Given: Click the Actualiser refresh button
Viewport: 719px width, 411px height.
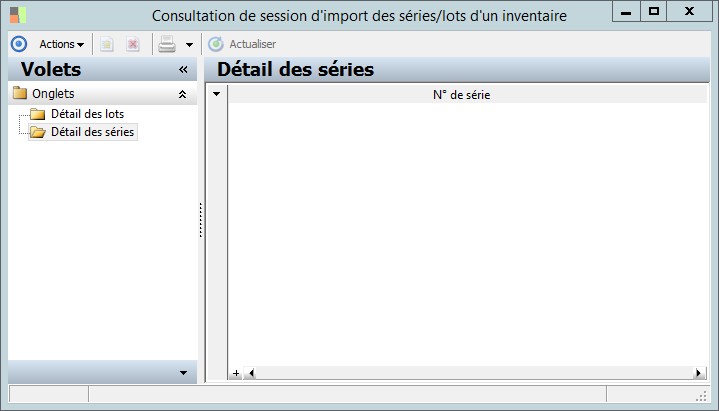Looking at the screenshot, I should [241, 44].
